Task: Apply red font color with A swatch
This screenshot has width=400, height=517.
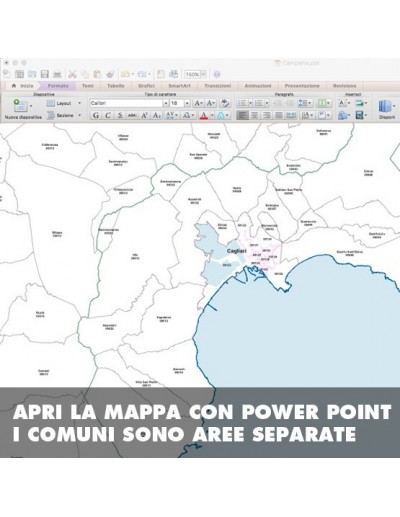Action: (204, 115)
